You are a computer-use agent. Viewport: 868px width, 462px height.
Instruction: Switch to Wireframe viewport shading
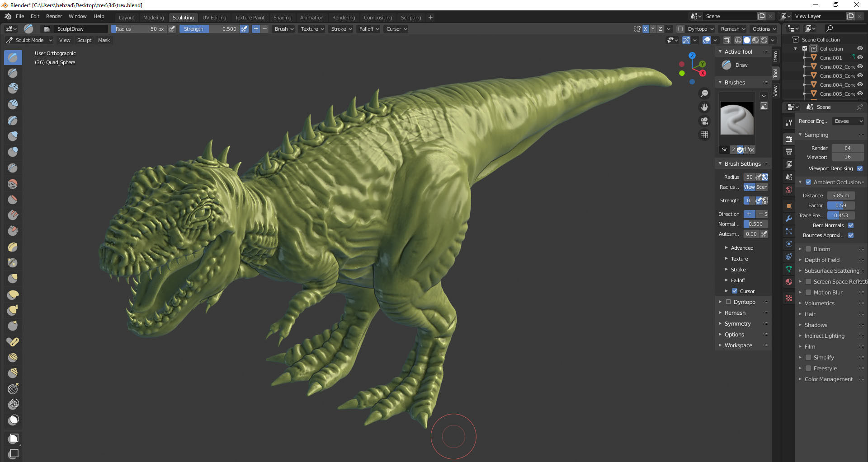pos(738,40)
